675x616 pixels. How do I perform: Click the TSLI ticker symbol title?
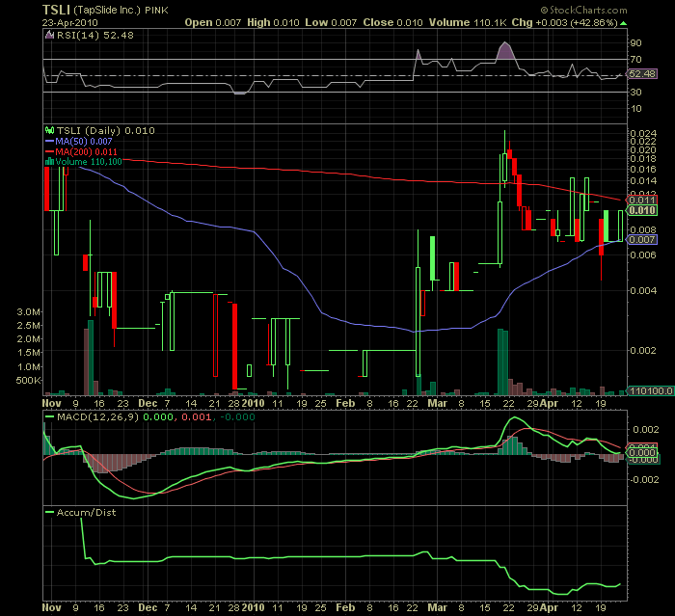[56, 10]
